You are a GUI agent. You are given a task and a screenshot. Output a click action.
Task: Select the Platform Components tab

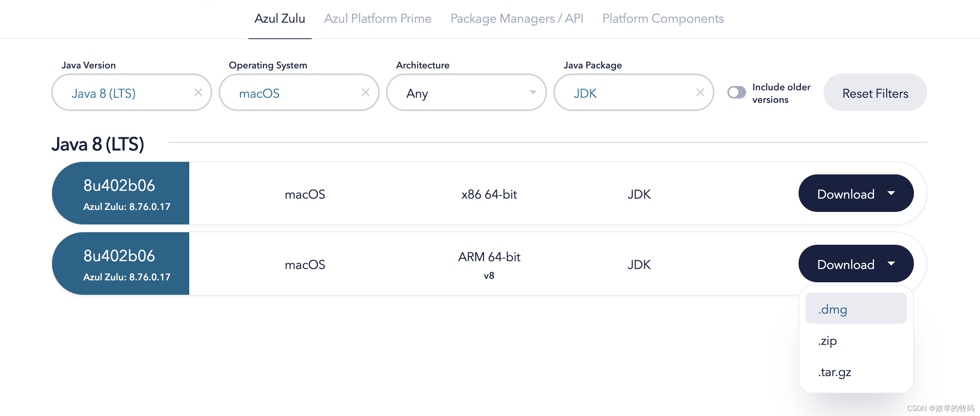[663, 18]
